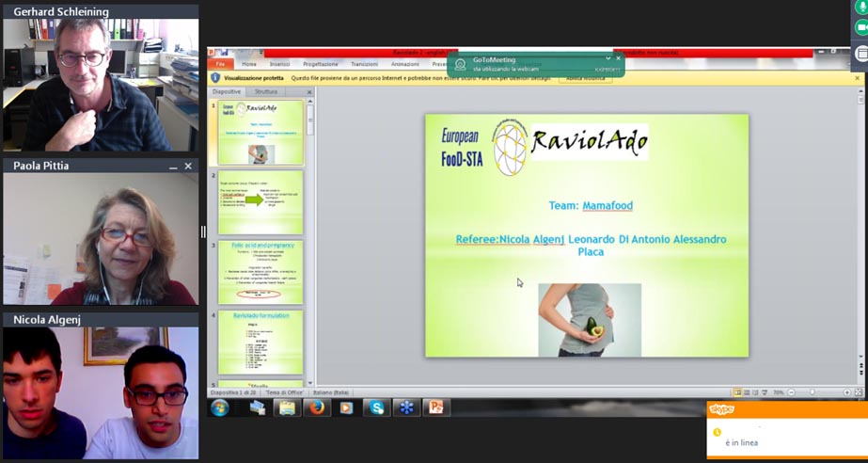Click 'Tema di Office' status entry
The image size is (868, 463).
(x=285, y=392)
